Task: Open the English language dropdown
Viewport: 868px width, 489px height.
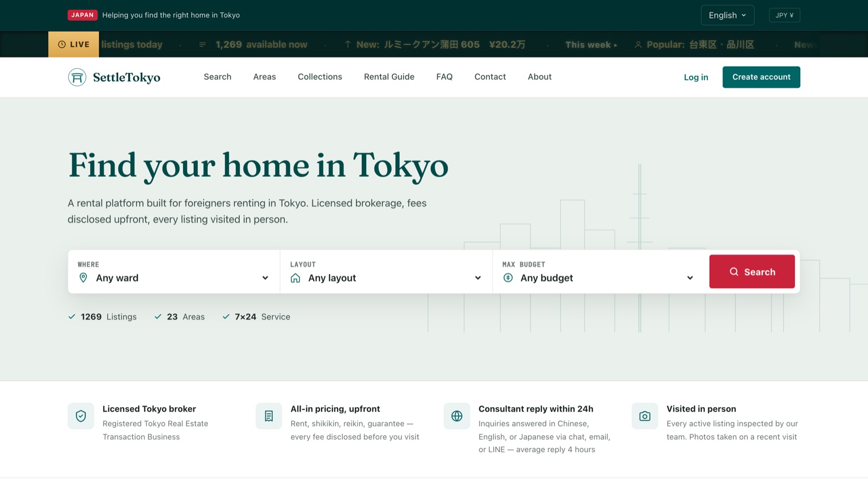Action: (727, 15)
